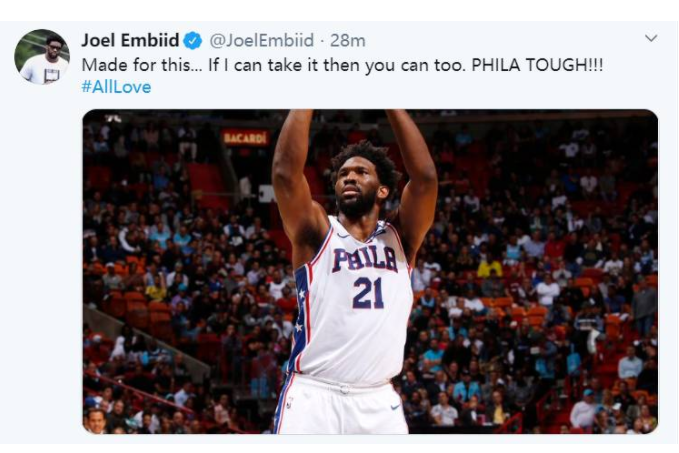679x453 pixels.
Task: Click the star-striped jersey side panel
Action: click(x=300, y=318)
